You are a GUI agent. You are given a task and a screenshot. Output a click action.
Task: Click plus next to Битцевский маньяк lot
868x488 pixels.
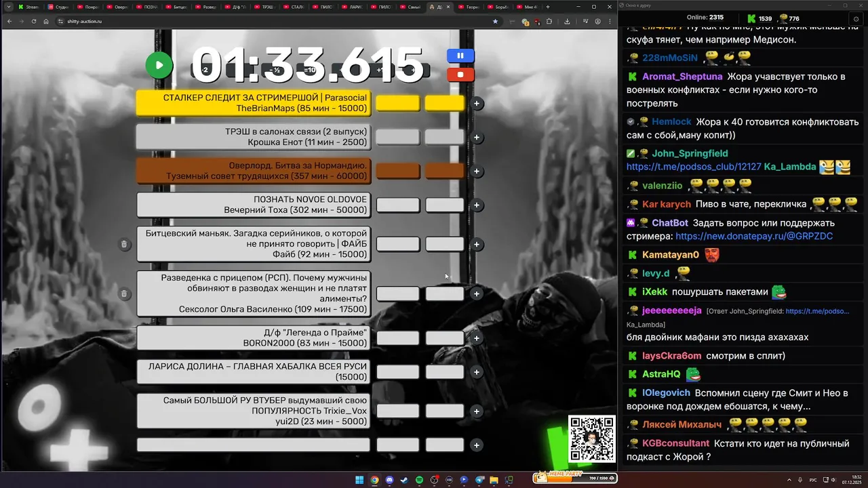[x=477, y=245]
